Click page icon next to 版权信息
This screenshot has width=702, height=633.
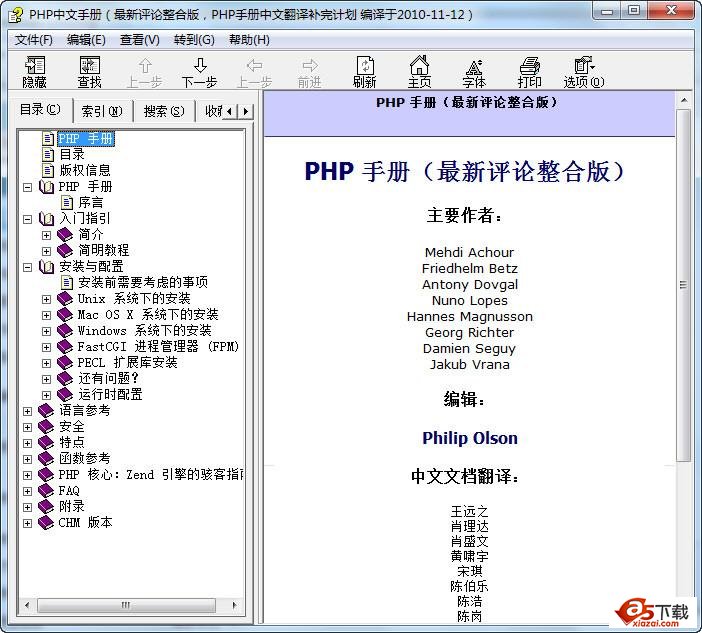click(x=48, y=171)
